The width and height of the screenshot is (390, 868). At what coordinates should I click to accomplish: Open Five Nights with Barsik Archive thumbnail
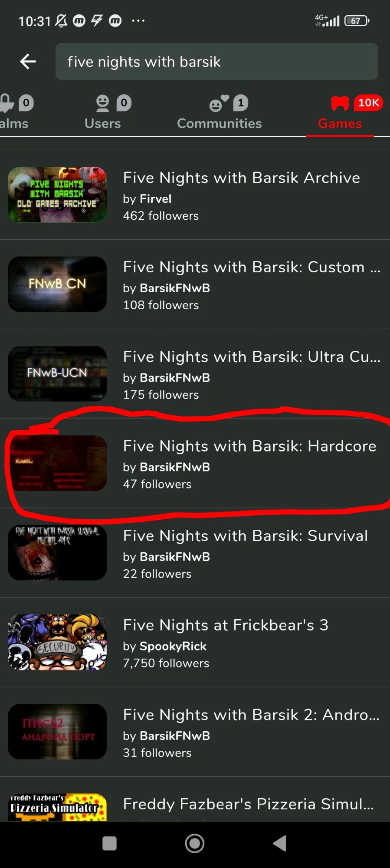[x=57, y=195]
